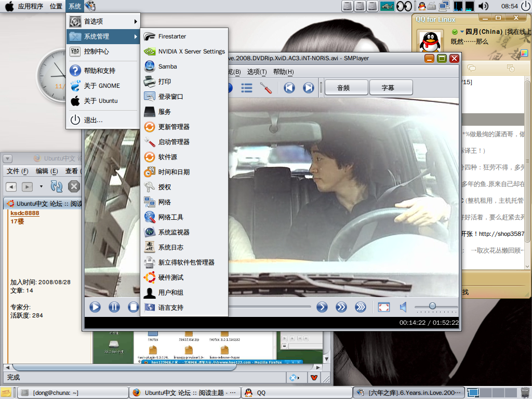Select 控制中心 in the system menu
This screenshot has width=532, height=399.
103,51
